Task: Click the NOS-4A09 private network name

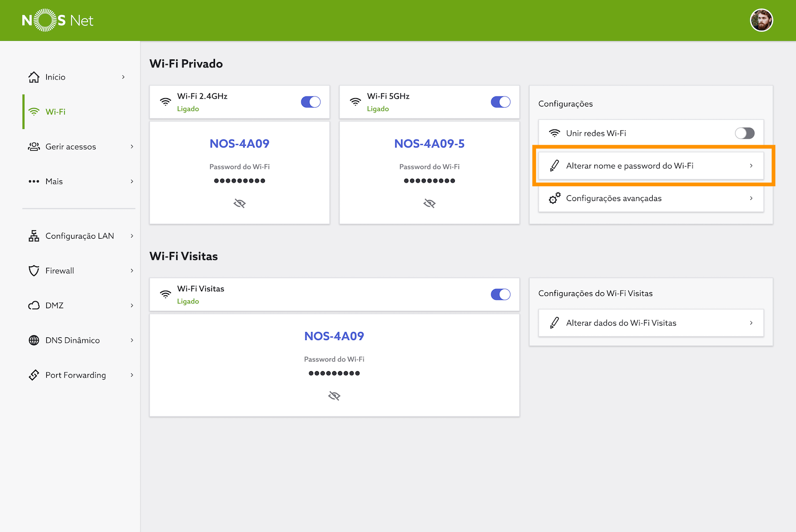Action: 239,144
